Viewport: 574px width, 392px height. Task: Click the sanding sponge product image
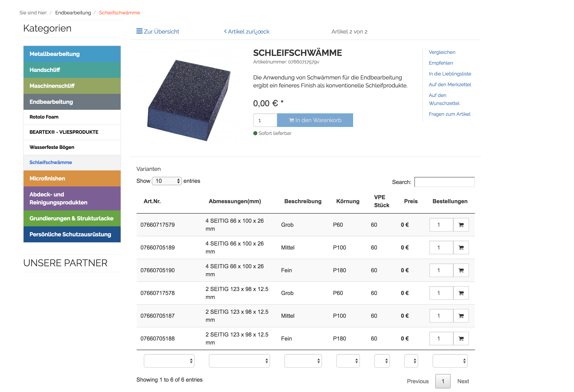[189, 100]
